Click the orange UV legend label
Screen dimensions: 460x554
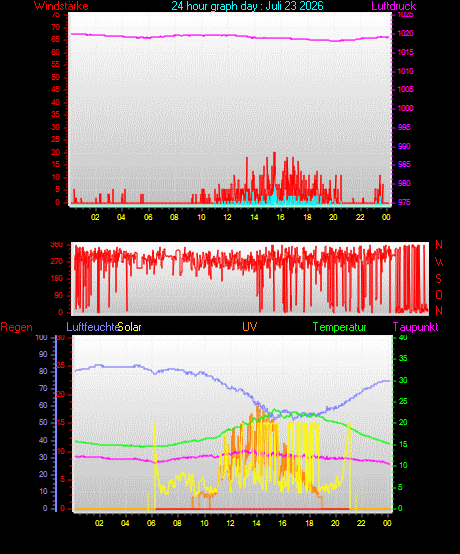tap(249, 326)
